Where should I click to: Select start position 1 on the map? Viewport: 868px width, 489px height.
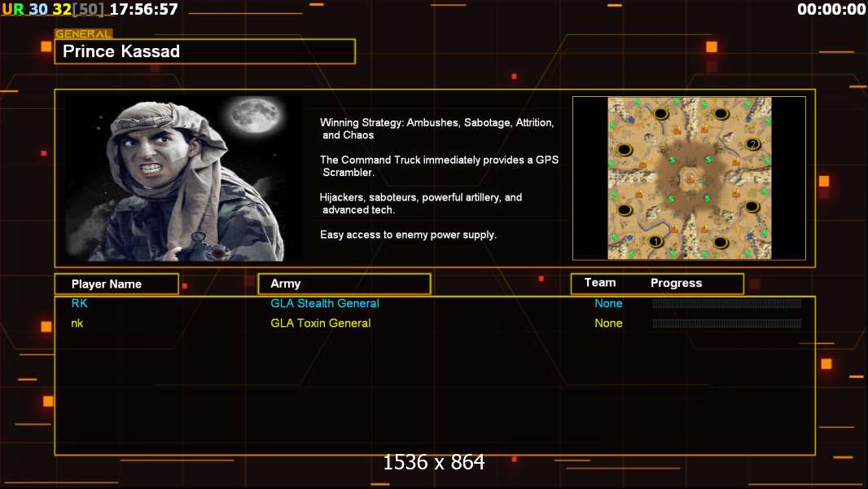click(655, 241)
